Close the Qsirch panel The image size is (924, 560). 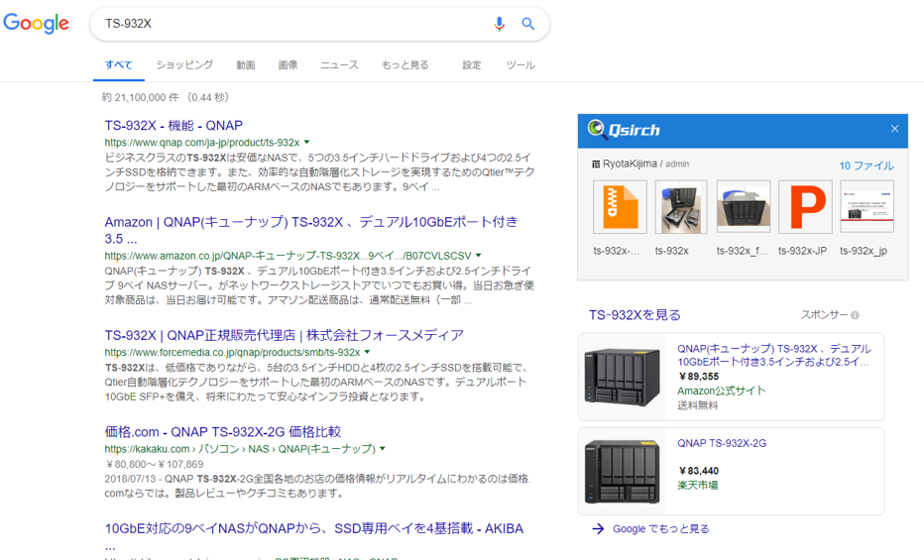[x=894, y=129]
